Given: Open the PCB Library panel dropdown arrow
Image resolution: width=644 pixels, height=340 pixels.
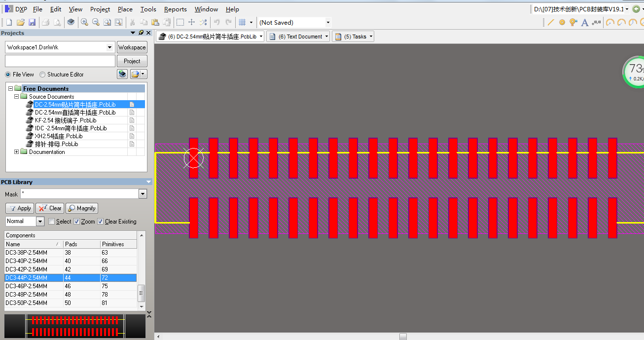Looking at the screenshot, I should [149, 182].
